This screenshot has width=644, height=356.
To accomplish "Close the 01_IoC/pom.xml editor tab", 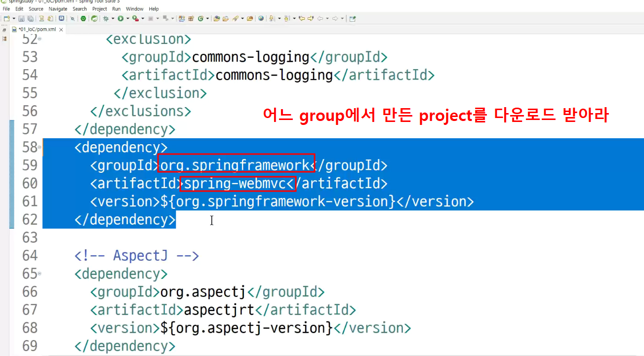I will tap(61, 30).
